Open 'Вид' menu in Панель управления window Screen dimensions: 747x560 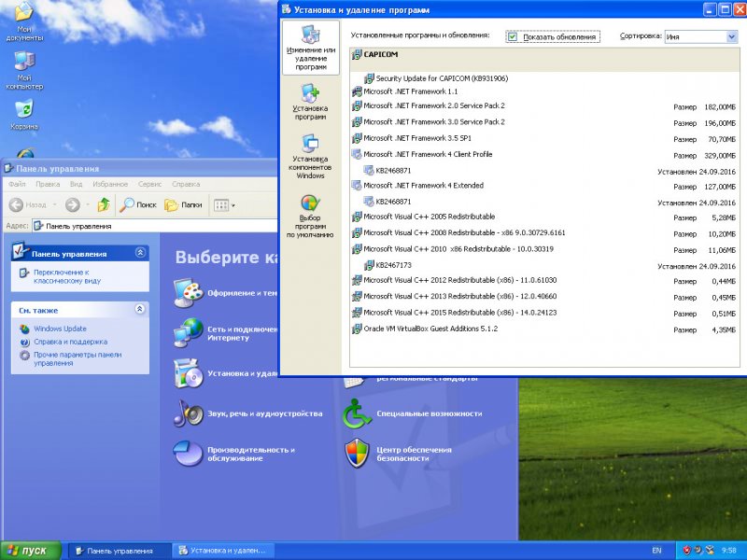[77, 184]
